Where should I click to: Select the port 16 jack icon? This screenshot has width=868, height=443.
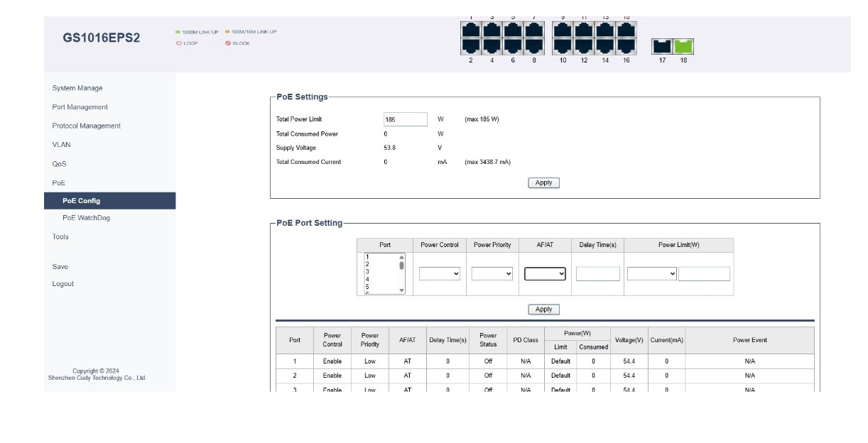[x=626, y=47]
